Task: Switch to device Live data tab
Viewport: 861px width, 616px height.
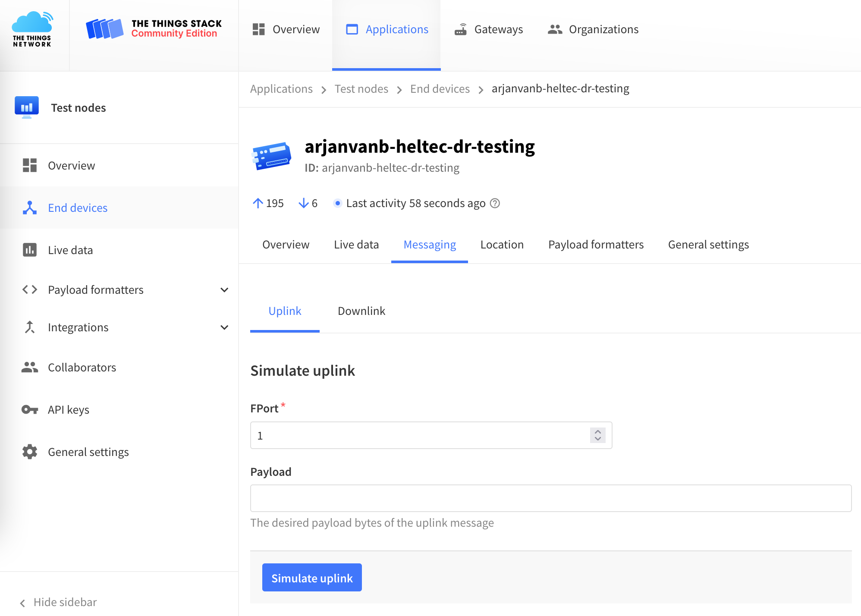Action: point(356,245)
